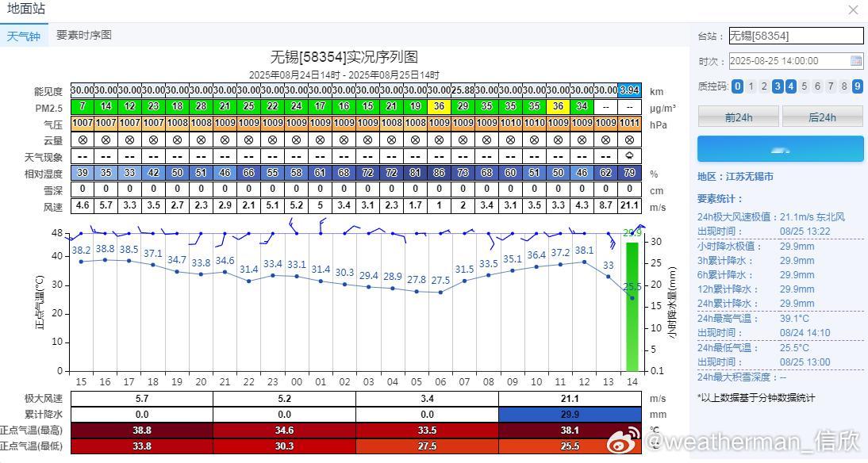Click the 正点气温(最高) cell showing 34.6
Screen dimensions: 868x463
285,430
